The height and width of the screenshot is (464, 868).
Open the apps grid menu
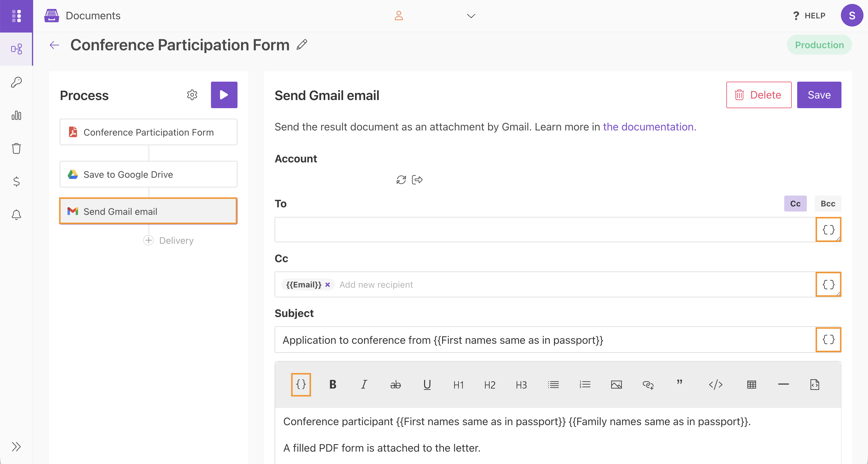click(16, 16)
